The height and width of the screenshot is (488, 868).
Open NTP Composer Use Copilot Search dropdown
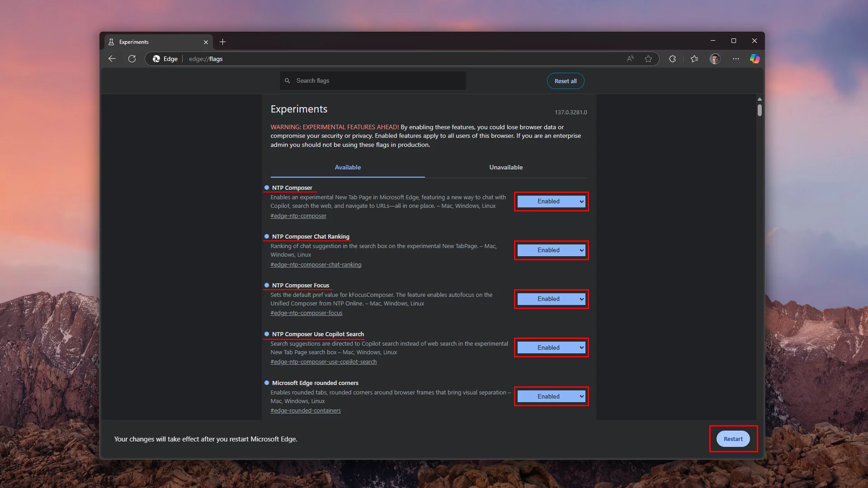[551, 348]
